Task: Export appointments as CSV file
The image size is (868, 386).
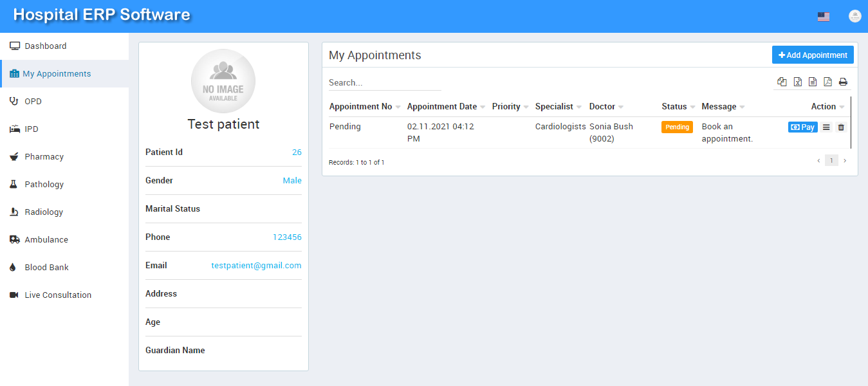Action: (x=813, y=82)
